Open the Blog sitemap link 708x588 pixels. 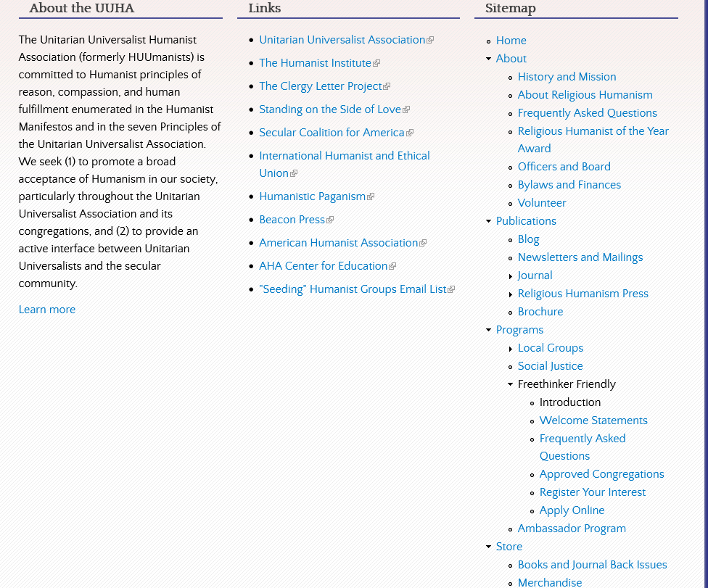tap(529, 239)
